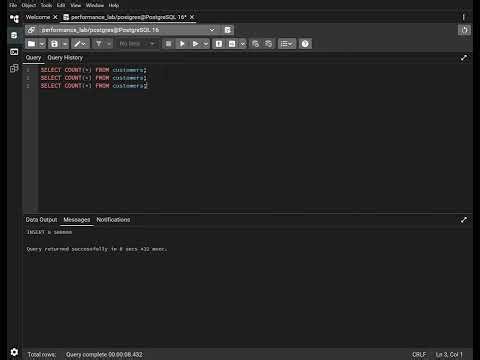Image resolution: width=480 pixels, height=360 pixels.
Task: Click the connection status icon
Action: (31, 30)
